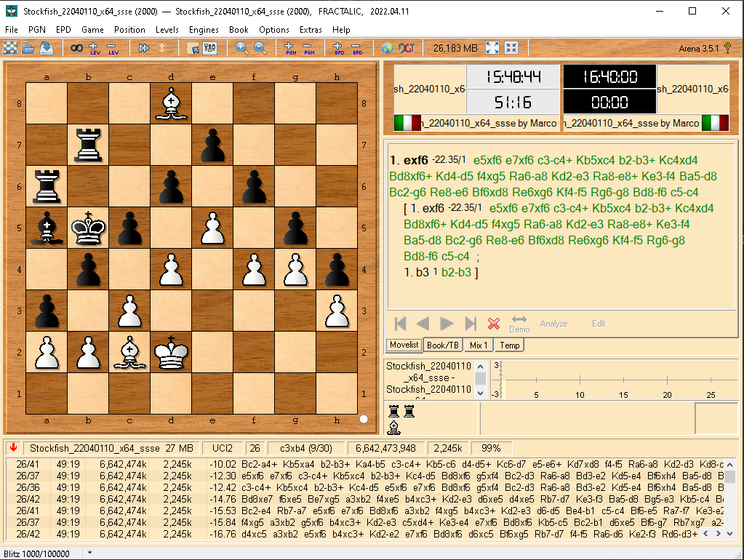
Task: Click the minus PGN toolbar icon
Action: point(308,48)
